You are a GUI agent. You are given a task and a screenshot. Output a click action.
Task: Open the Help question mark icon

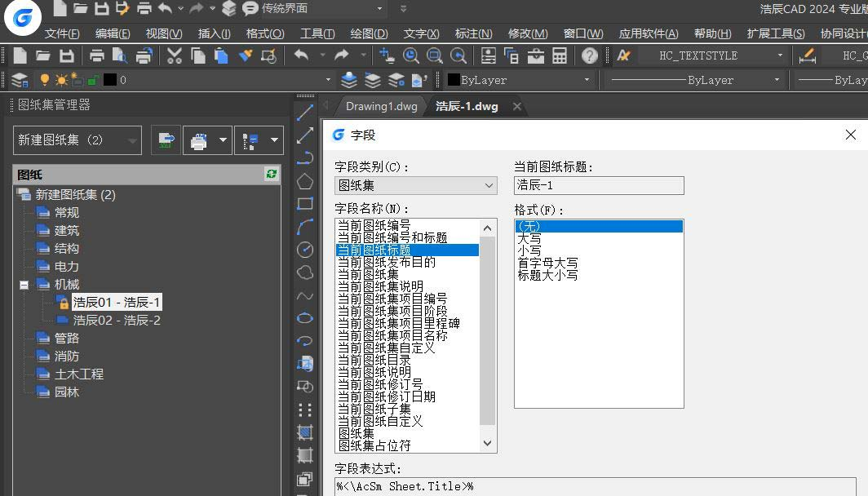(x=590, y=55)
